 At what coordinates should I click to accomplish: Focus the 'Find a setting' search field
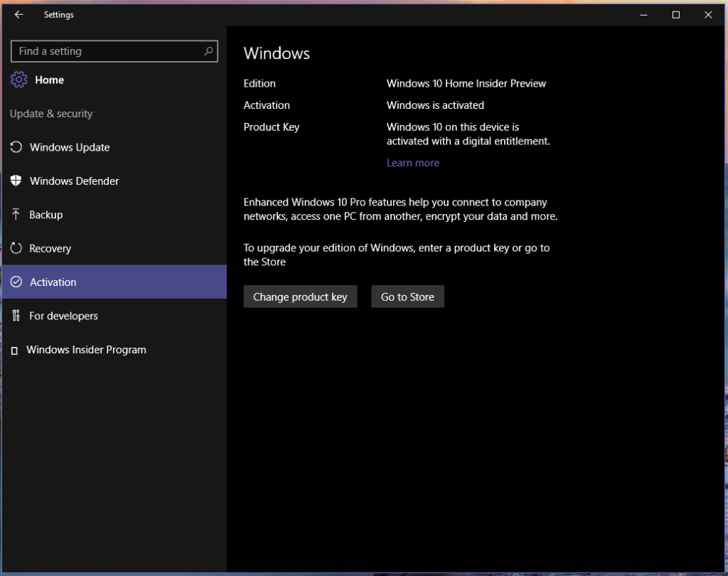[107, 51]
